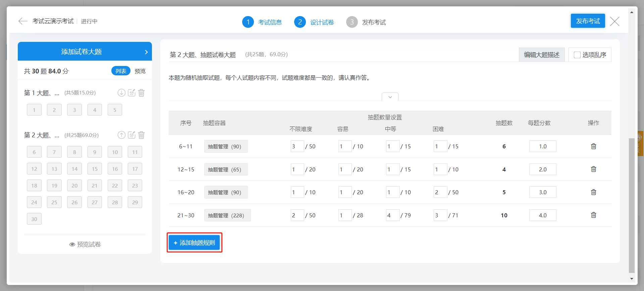The height and width of the screenshot is (291, 644).
Task: Collapse the section description with chevron
Action: pos(390,97)
